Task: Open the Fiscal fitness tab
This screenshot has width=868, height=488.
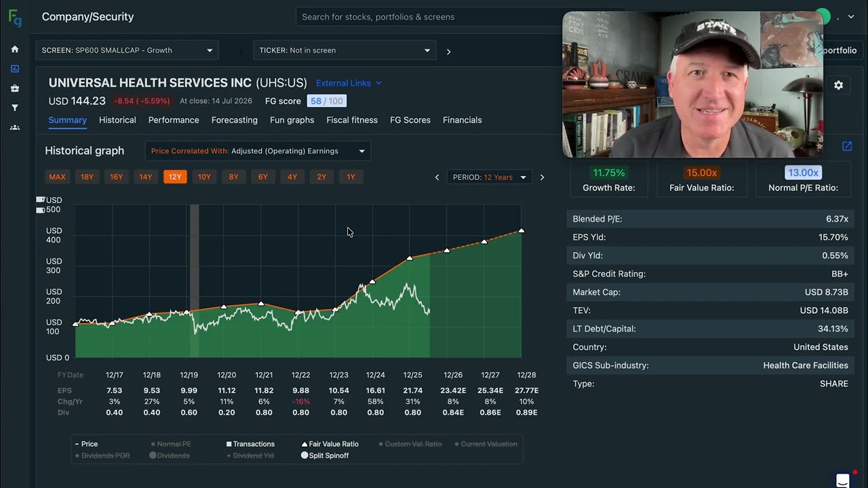Action: click(352, 120)
